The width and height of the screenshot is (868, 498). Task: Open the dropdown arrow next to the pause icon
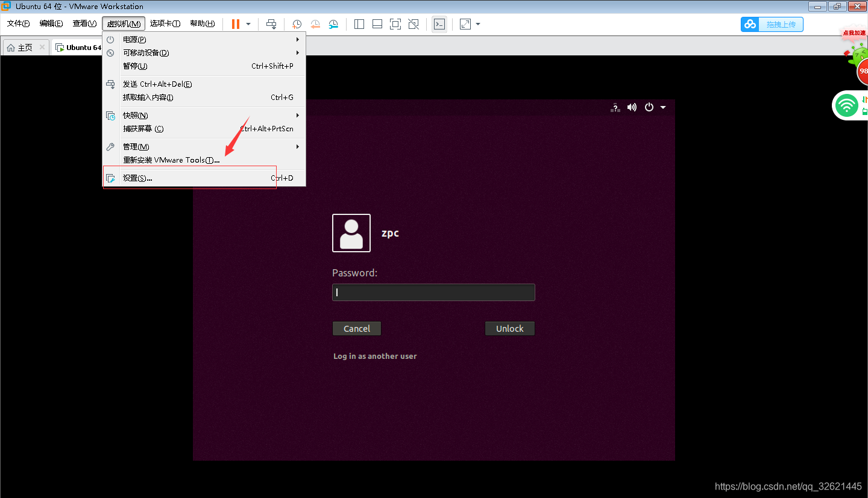pos(248,24)
